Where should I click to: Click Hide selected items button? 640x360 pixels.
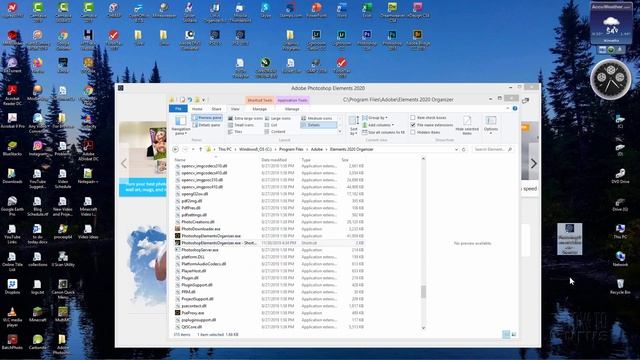(x=467, y=125)
